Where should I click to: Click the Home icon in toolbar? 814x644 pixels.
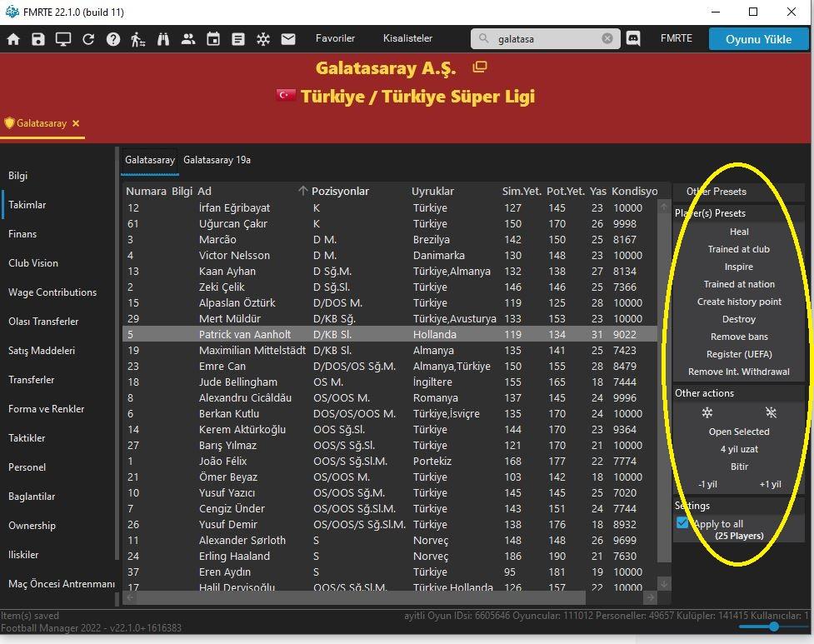13,39
